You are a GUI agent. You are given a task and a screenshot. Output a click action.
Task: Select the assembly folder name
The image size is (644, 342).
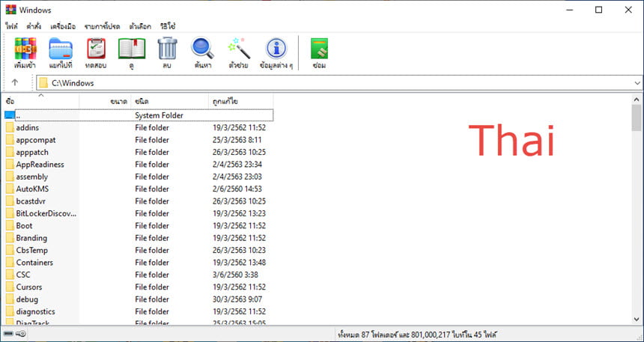(31, 177)
